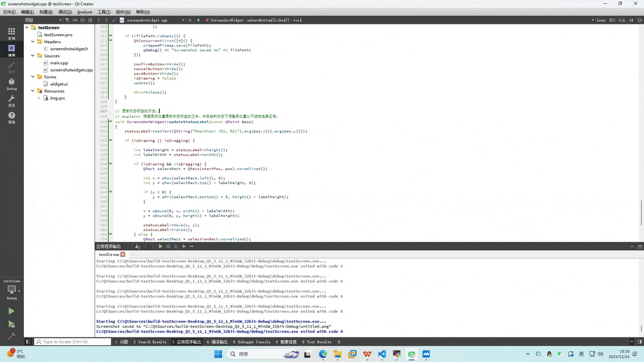The height and width of the screenshot is (362, 644).
Task: Collapse the Headers folder
Action: (33, 41)
